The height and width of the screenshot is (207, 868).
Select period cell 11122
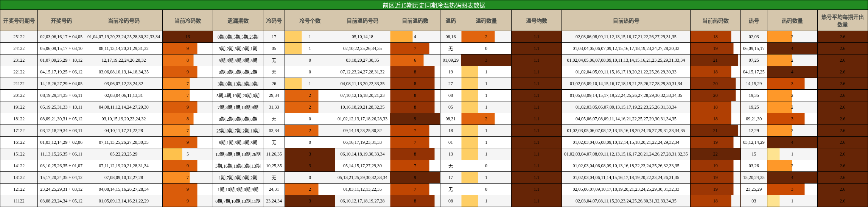[x=19, y=201]
